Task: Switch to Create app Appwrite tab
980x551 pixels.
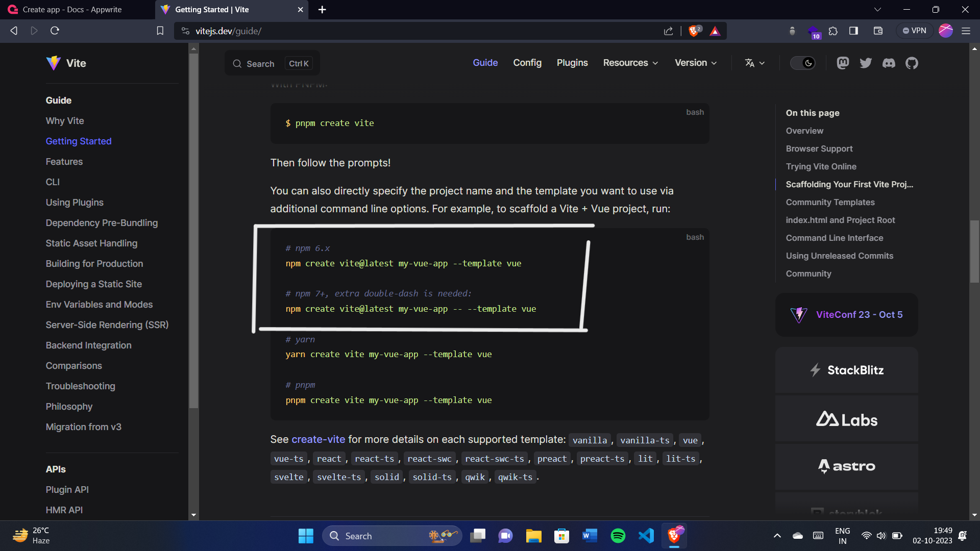Action: click(72, 10)
